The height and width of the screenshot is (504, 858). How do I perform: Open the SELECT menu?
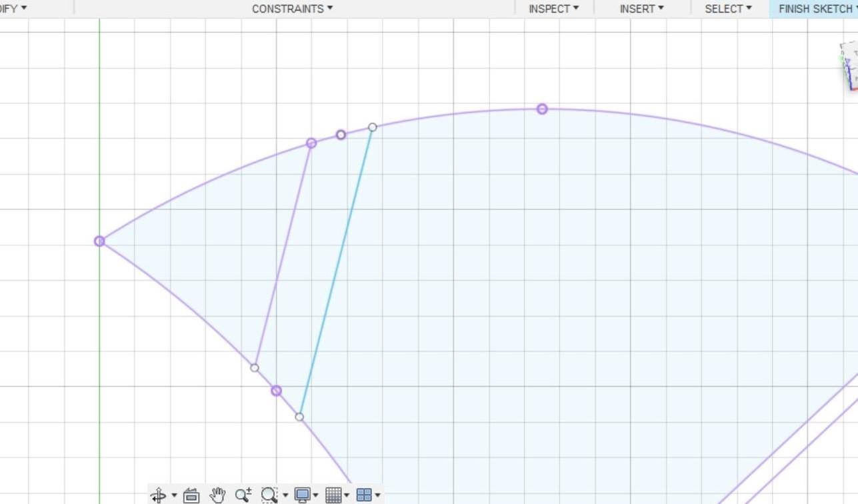[728, 9]
